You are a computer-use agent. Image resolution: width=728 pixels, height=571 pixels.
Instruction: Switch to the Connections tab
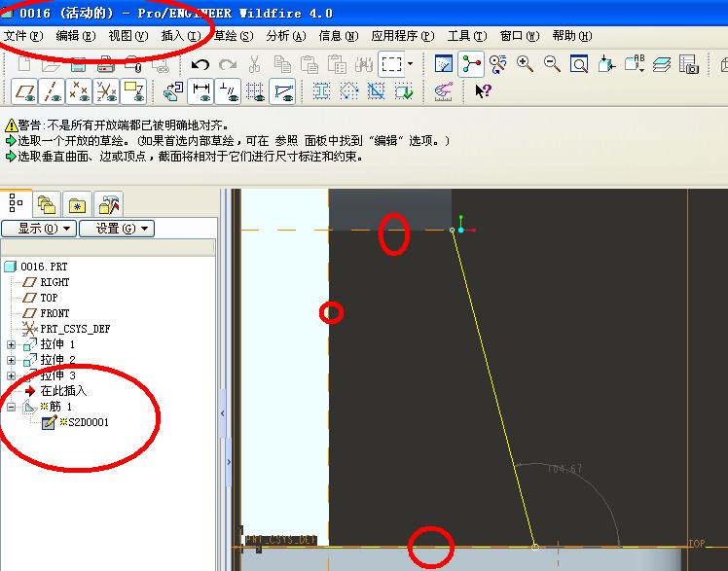109,204
